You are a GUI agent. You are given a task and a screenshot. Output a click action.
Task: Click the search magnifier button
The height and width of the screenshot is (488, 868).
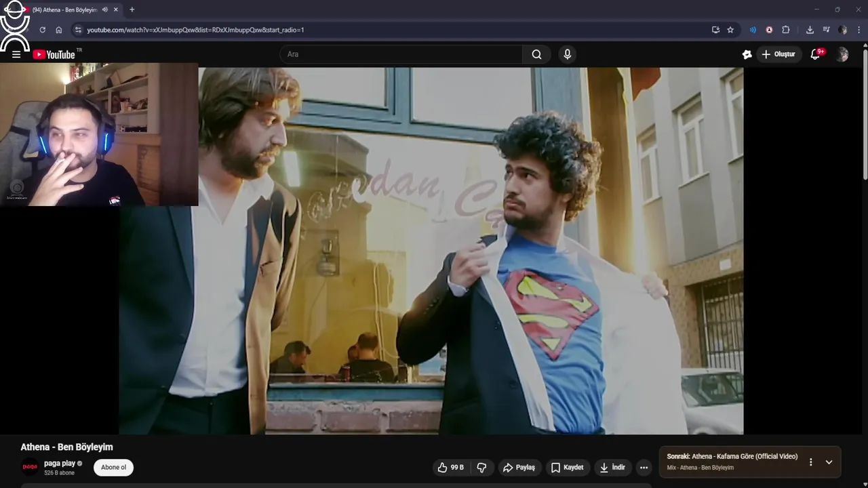(536, 54)
